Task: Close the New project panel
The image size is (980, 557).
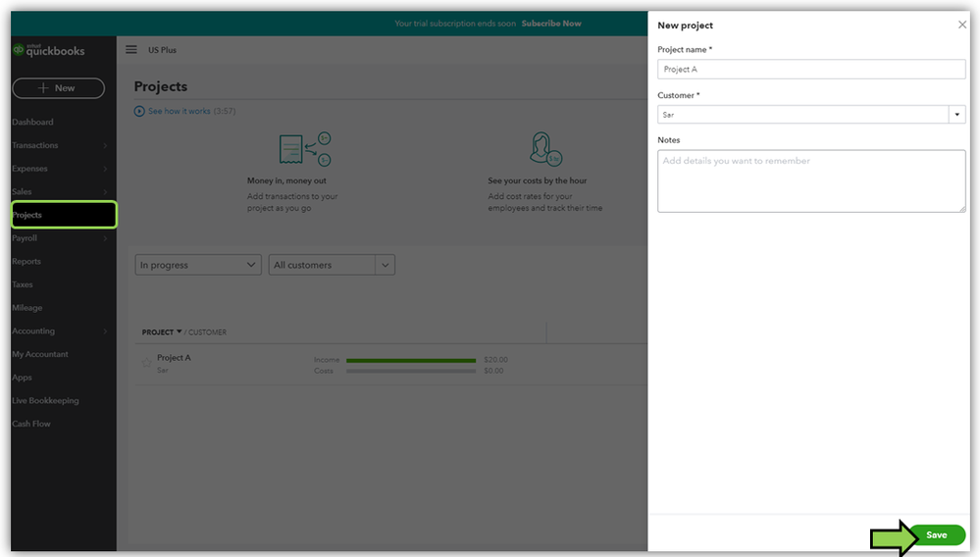Action: pos(962,25)
